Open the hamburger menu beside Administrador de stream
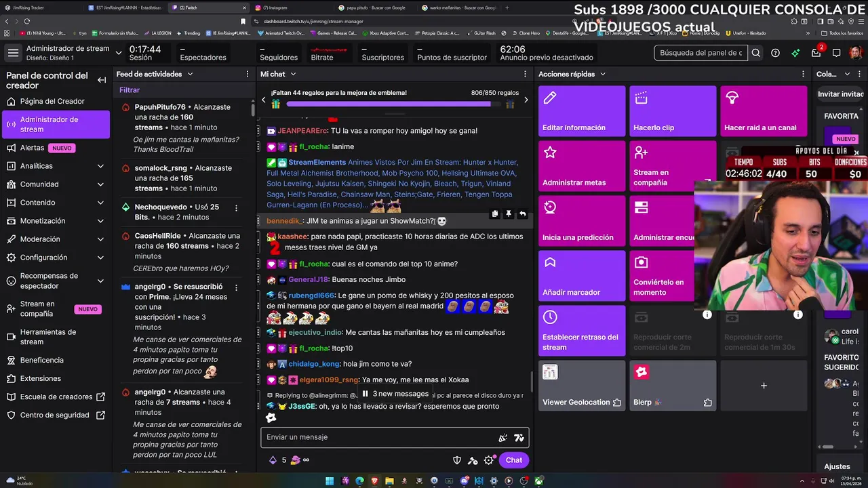Screen dimensions: 868x488 [x=13, y=53]
